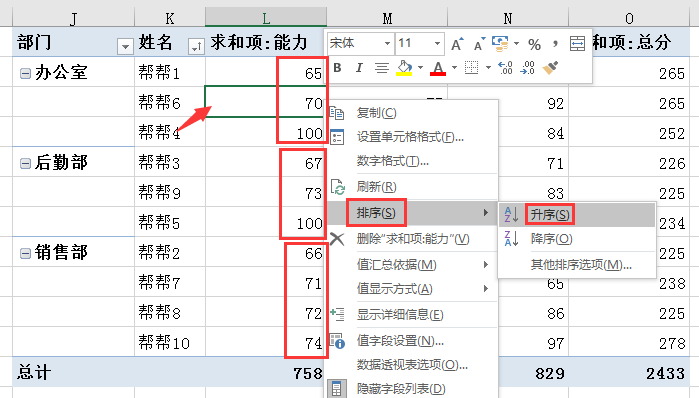Viewport: 699px width, 398px height.
Task: Apply percent style formatting
Action: coord(534,44)
